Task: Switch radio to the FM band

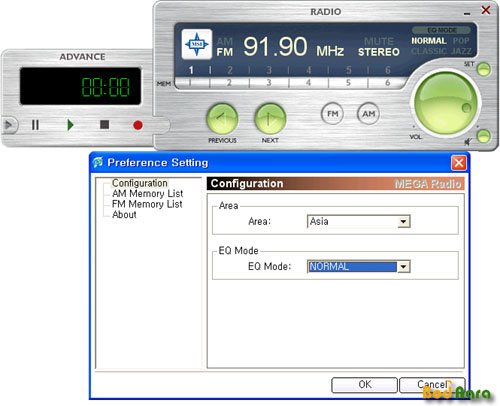Action: pyautogui.click(x=332, y=114)
